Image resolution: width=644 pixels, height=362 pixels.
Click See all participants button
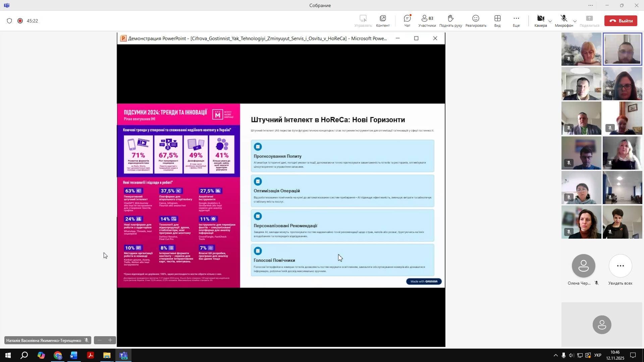click(x=620, y=266)
